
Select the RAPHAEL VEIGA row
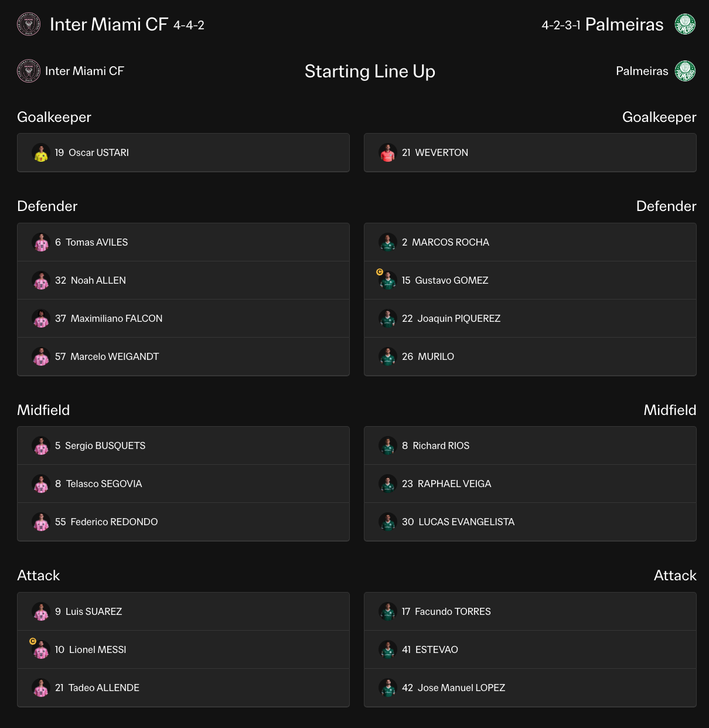(x=530, y=484)
